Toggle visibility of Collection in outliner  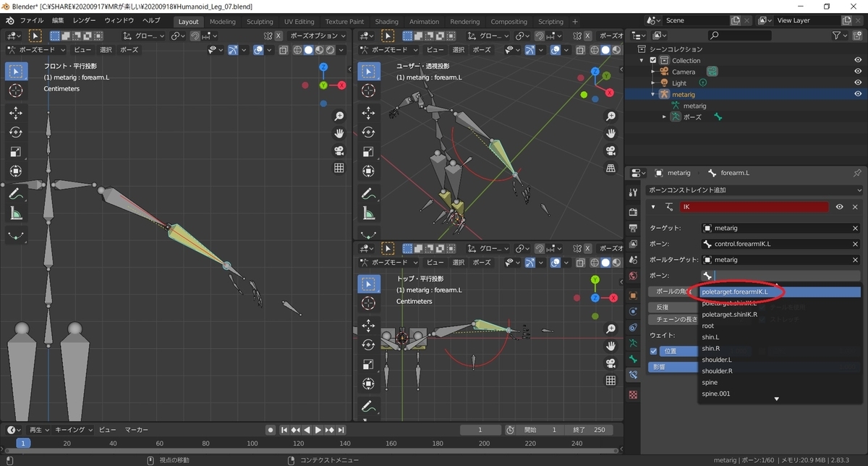858,61
